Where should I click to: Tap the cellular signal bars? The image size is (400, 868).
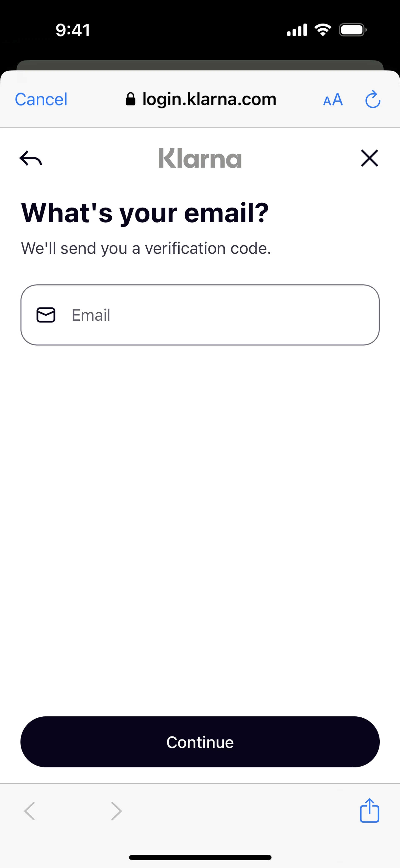(297, 30)
